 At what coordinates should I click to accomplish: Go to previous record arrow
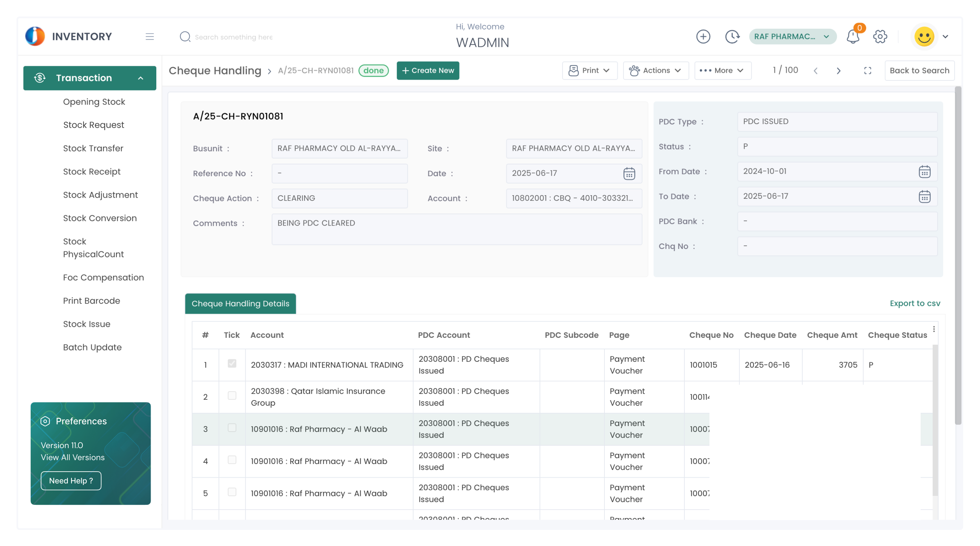coord(816,71)
